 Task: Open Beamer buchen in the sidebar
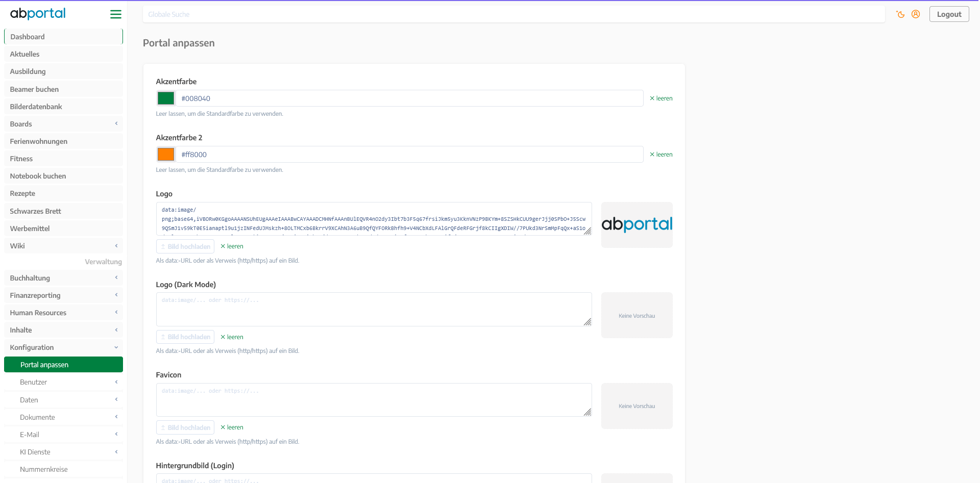click(63, 89)
